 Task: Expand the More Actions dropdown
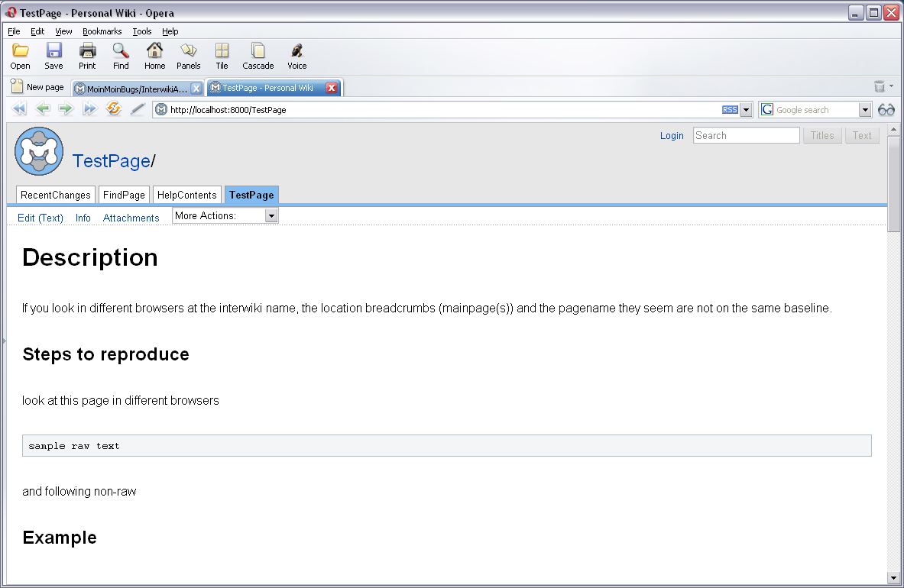tap(271, 216)
